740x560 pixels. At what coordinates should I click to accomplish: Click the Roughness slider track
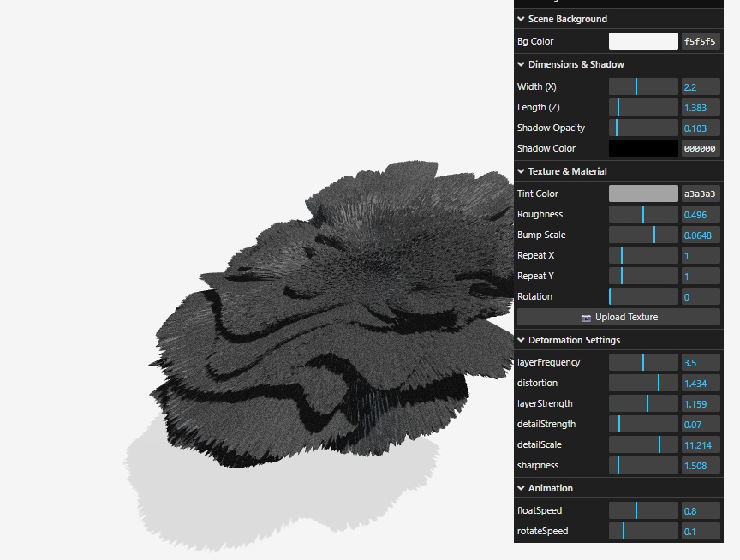pyautogui.click(x=643, y=214)
